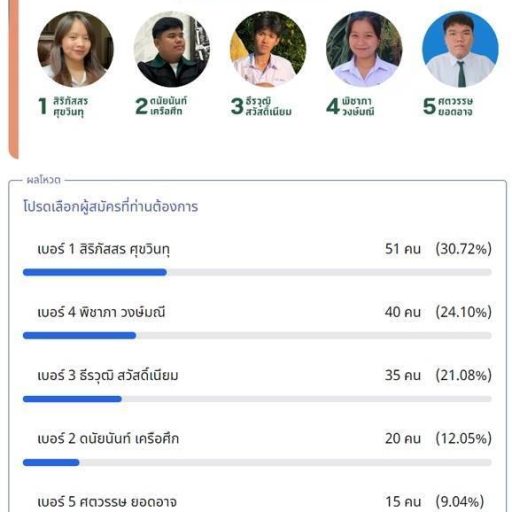This screenshot has height=512, width=512.
Task: Click the 'ผลโหวต' section label
Action: coord(44,180)
